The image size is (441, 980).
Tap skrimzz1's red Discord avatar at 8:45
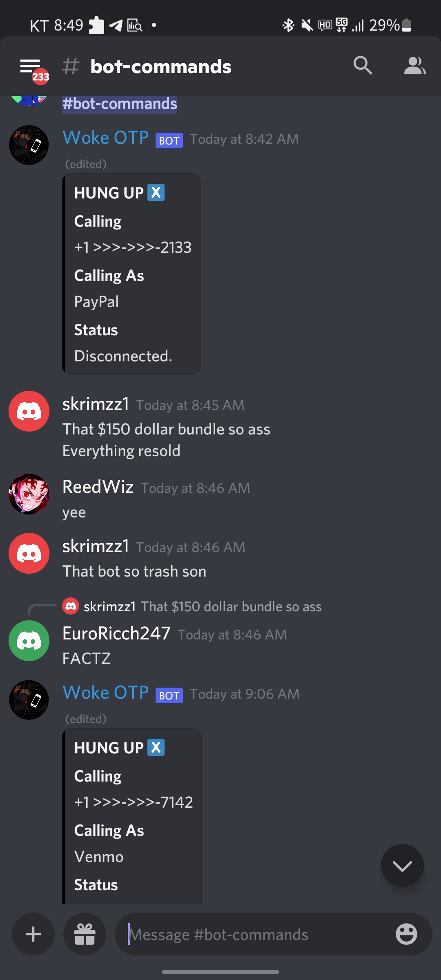[x=29, y=411]
